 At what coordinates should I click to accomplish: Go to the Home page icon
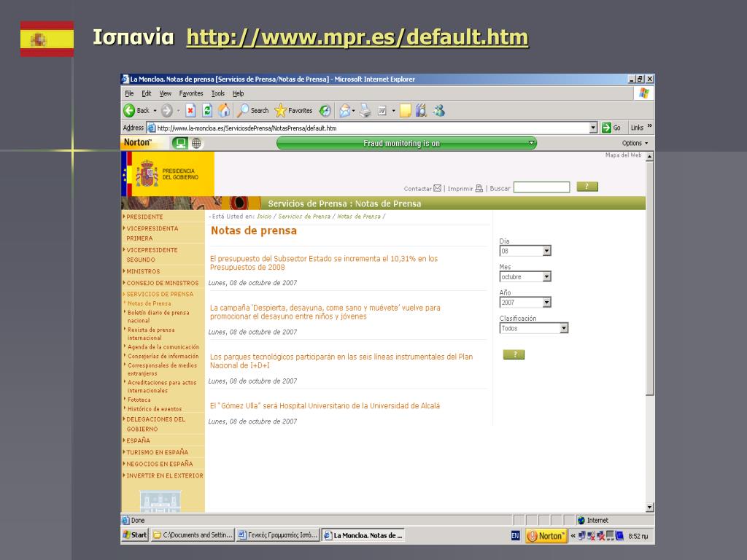click(x=224, y=111)
